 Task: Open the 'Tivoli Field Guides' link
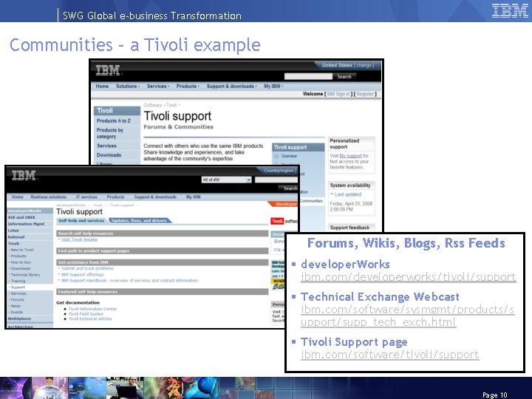(86, 314)
